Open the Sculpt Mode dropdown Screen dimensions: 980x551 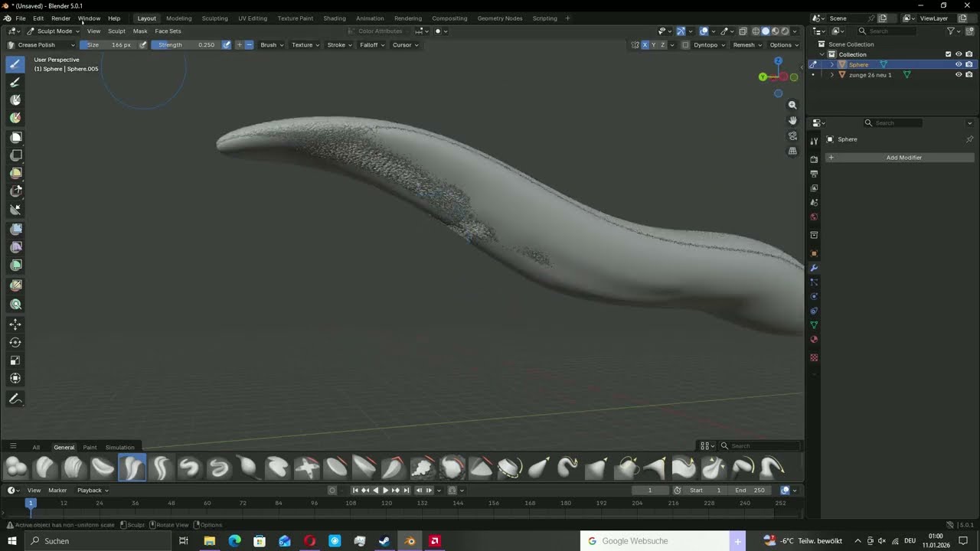[54, 31]
